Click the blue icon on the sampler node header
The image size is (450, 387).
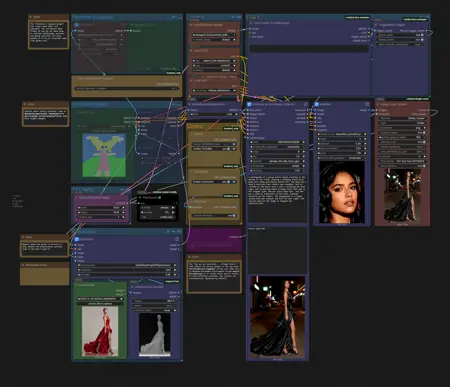point(249,104)
